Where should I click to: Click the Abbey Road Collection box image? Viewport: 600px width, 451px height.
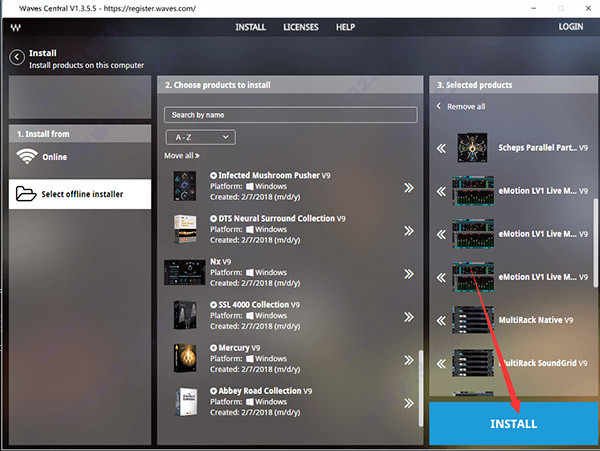(186, 402)
